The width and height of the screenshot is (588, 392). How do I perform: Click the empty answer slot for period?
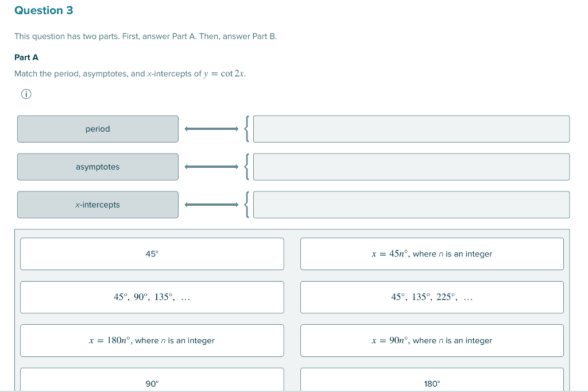click(411, 129)
